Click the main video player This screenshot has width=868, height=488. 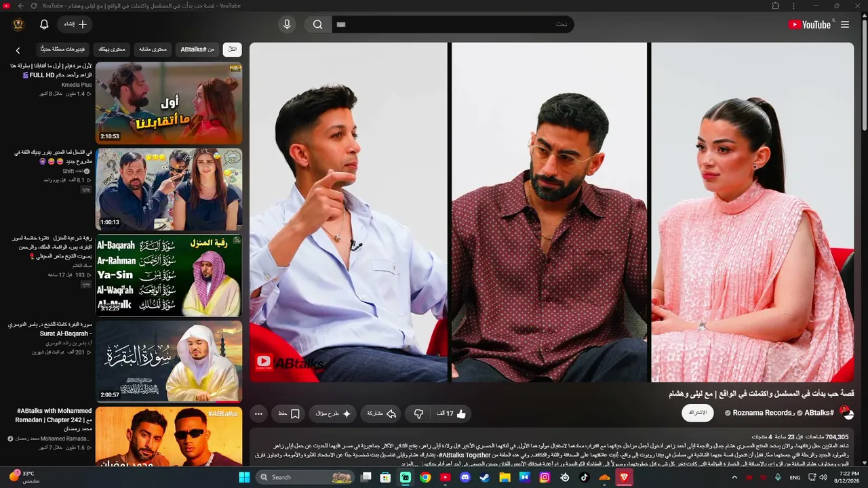coord(551,212)
